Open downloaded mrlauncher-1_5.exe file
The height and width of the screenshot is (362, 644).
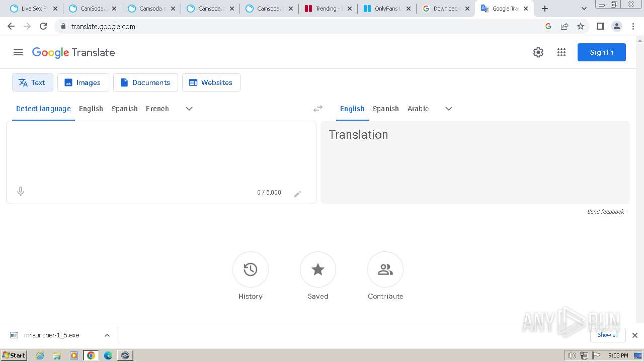pos(51,335)
